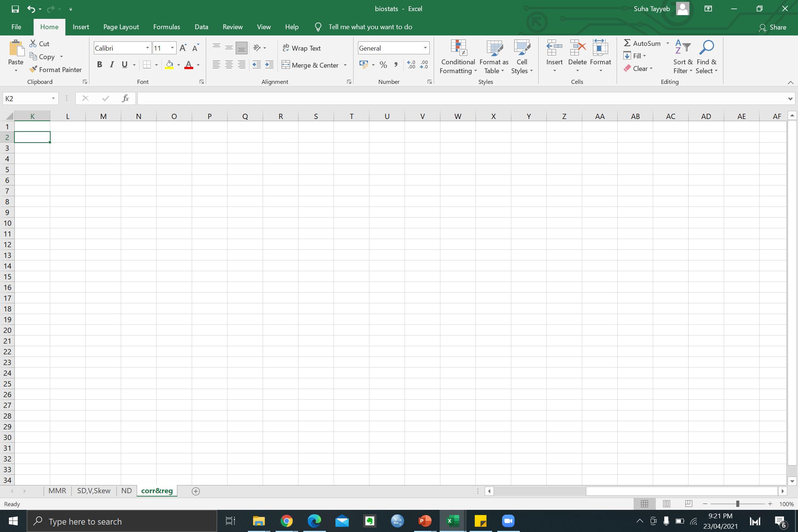Viewport: 798px width, 532px height.
Task: Switch to the Formulas ribbon tab
Action: point(167,27)
